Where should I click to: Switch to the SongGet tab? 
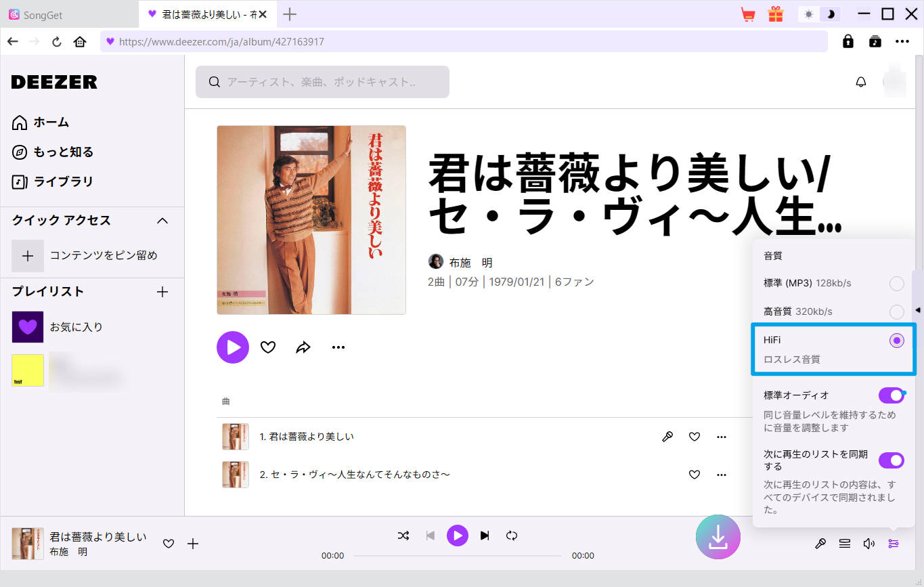[69, 14]
